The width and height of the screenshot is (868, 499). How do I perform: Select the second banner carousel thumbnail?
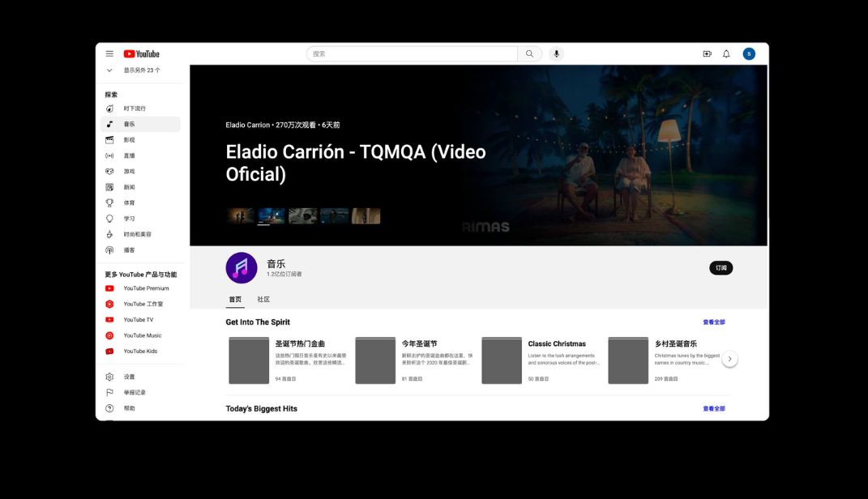272,216
